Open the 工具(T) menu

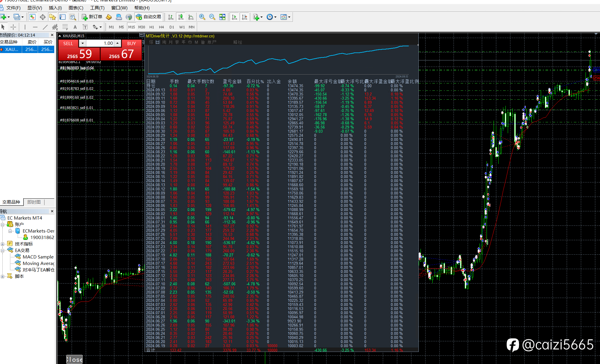[x=97, y=8]
